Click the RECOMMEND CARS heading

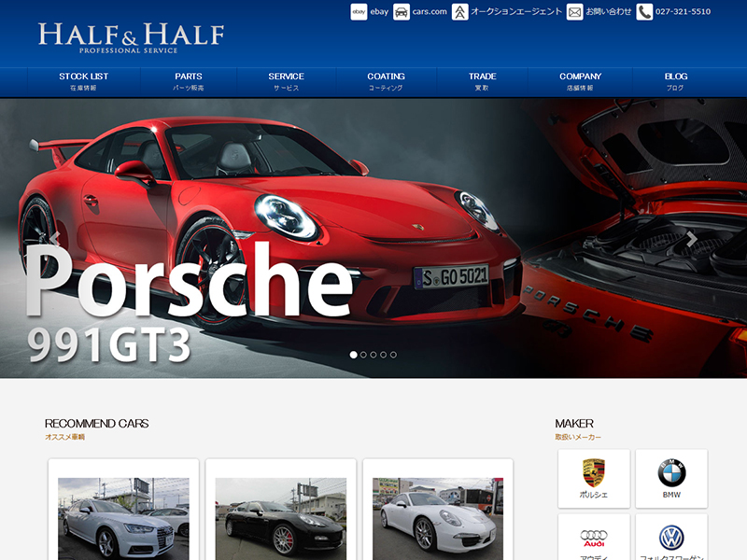(97, 424)
